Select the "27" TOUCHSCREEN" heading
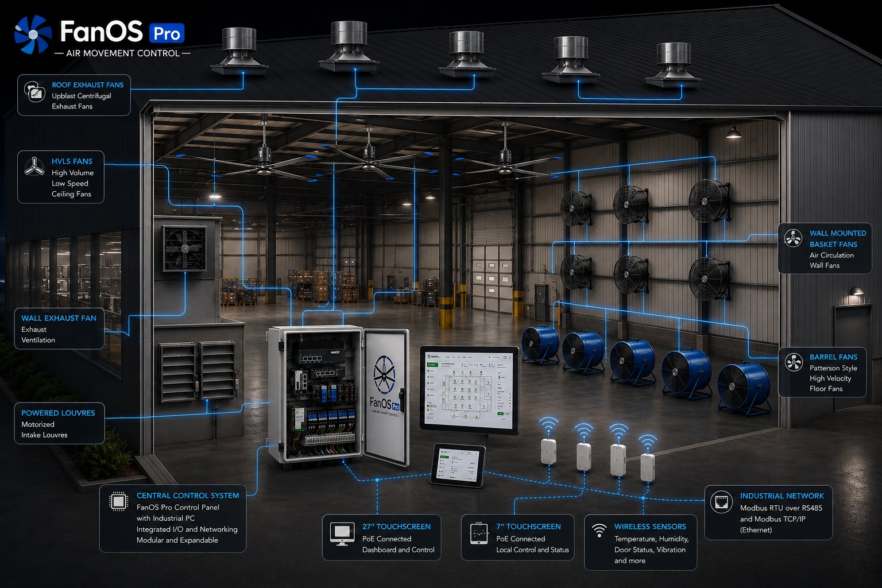Viewport: 882px width, 588px height. click(396, 527)
